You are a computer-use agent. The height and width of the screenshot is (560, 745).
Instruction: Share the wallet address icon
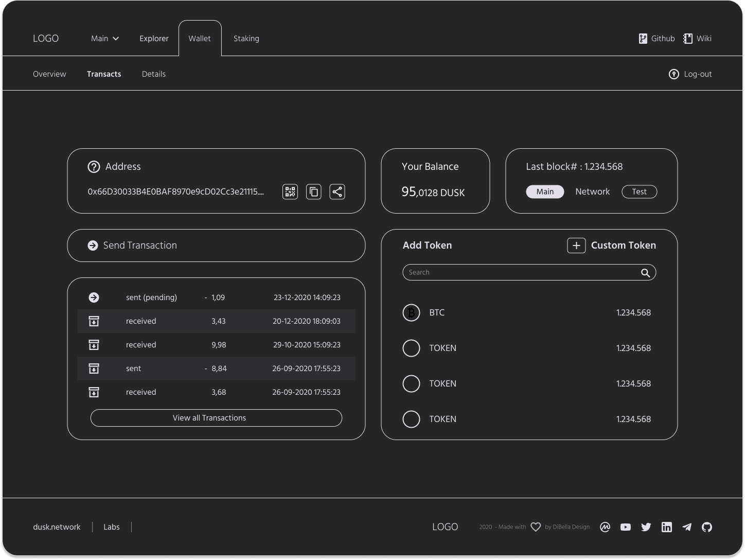point(337,192)
